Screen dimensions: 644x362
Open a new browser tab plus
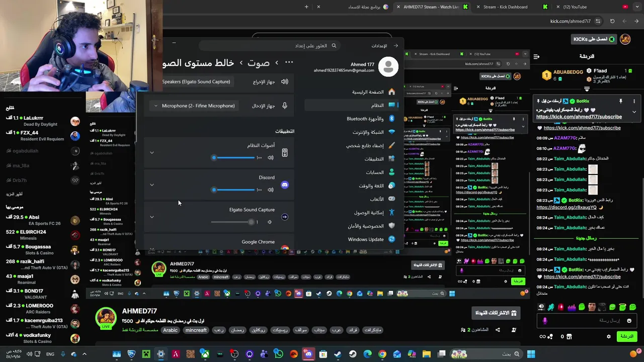pyautogui.click(x=306, y=7)
